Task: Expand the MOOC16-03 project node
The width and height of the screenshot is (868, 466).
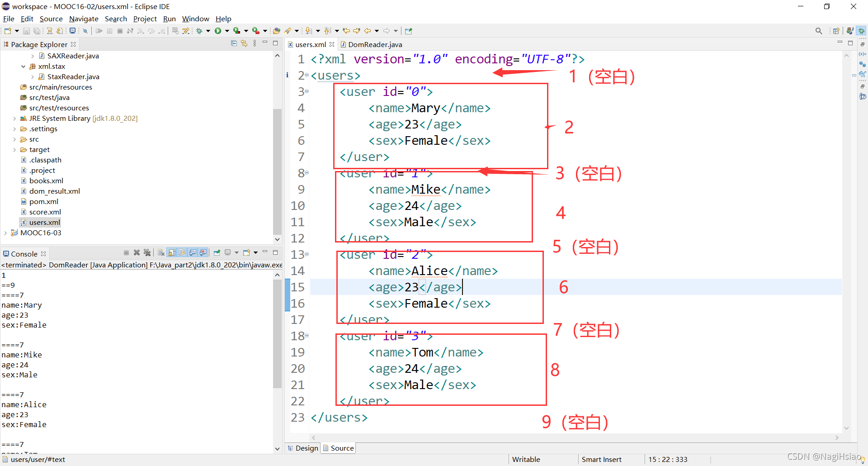Action: (x=5, y=233)
